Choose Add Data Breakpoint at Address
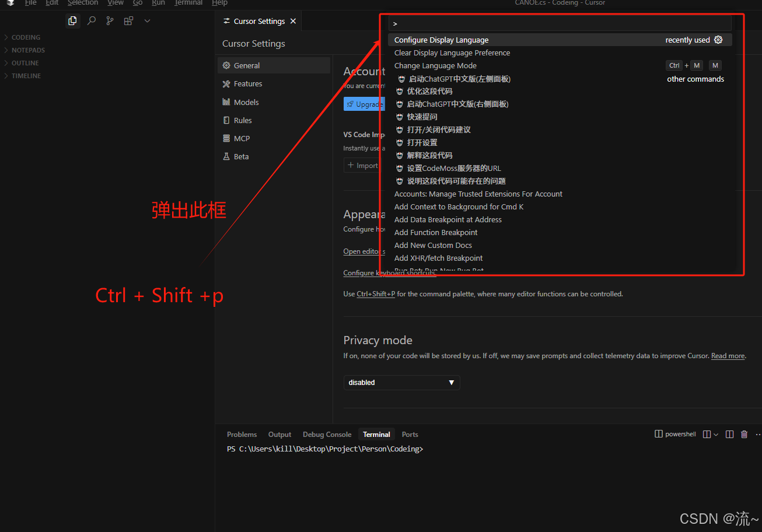Screen dimensions: 762x532 coord(560,219)
